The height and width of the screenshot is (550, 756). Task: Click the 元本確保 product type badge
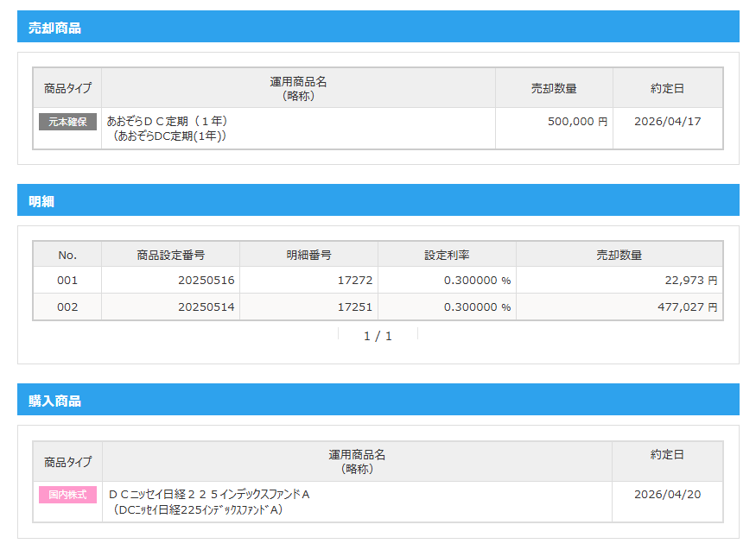point(67,122)
